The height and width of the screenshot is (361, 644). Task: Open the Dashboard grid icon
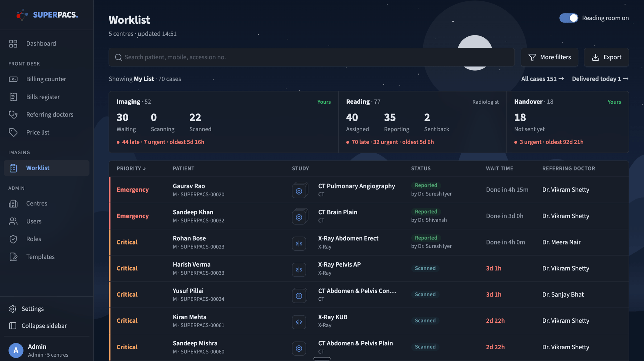[x=13, y=44]
